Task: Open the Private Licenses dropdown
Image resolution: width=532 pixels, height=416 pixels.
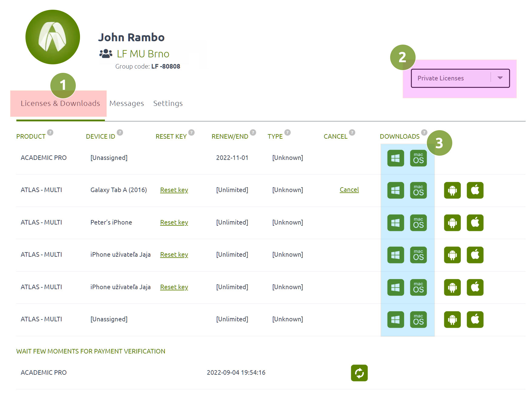Action: tap(460, 78)
